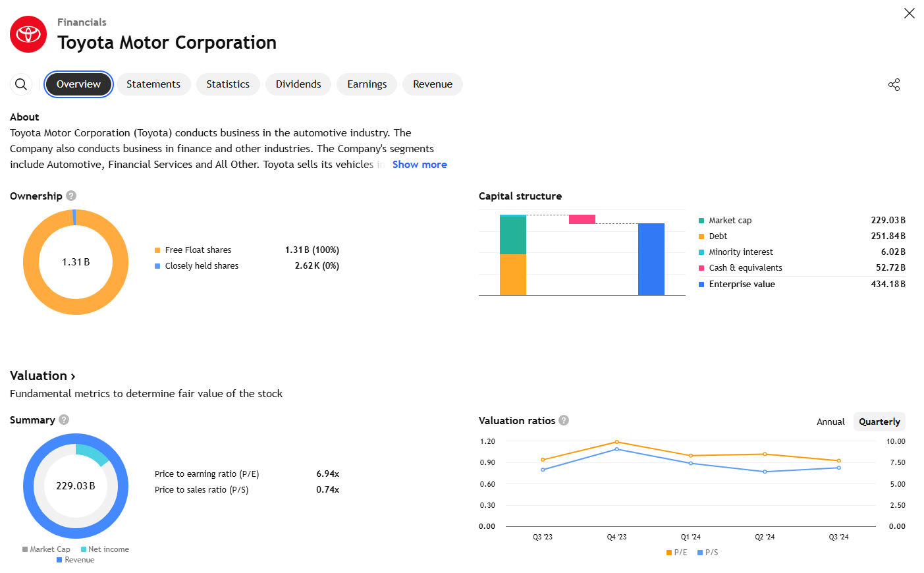The width and height of the screenshot is (924, 573).
Task: Click the Revenue summary legend
Action: click(76, 560)
